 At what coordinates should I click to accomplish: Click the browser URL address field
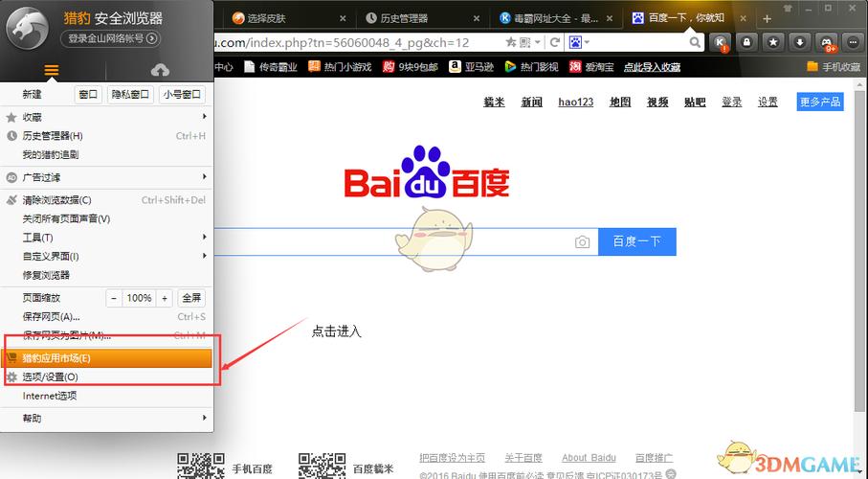tap(357, 42)
